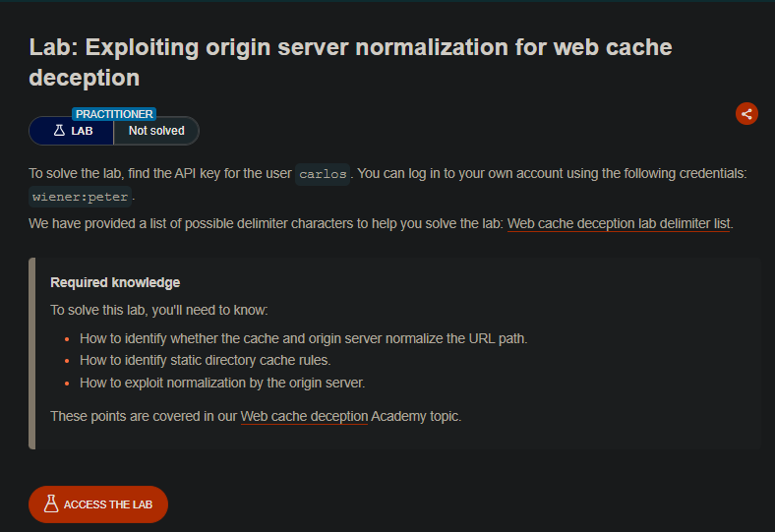Click bullet about exploiting origin server normalization
The image size is (775, 532).
point(222,383)
